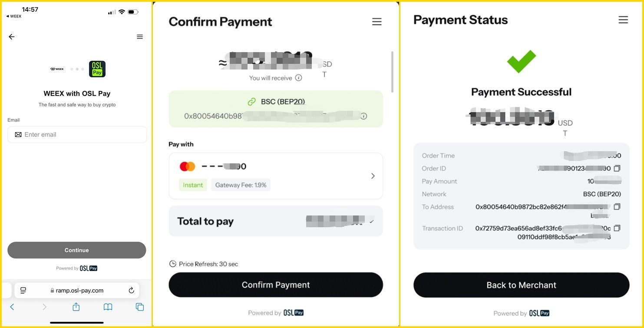Image resolution: width=644 pixels, height=328 pixels.
Task: Click the Enter email field
Action: 77,135
